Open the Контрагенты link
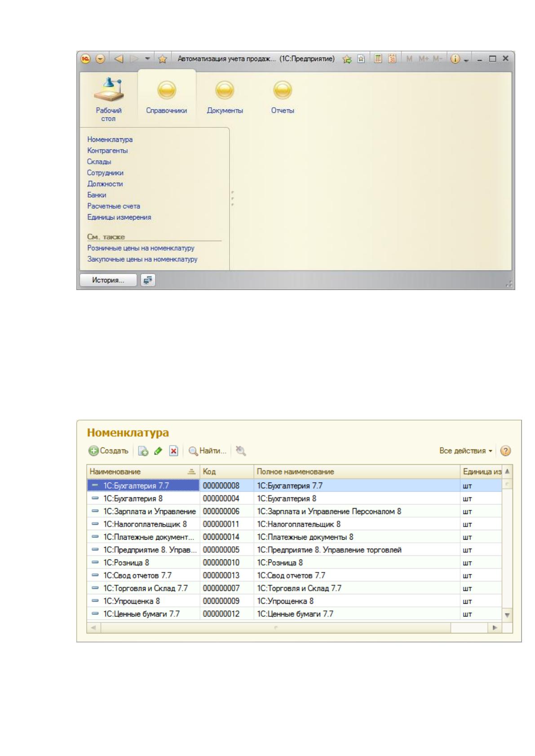Image resolution: width=535 pixels, height=756 pixels. [107, 151]
